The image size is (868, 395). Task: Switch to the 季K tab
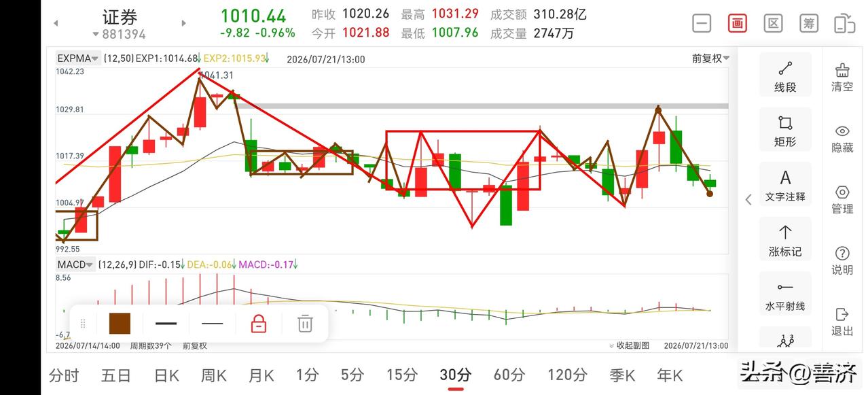click(621, 375)
